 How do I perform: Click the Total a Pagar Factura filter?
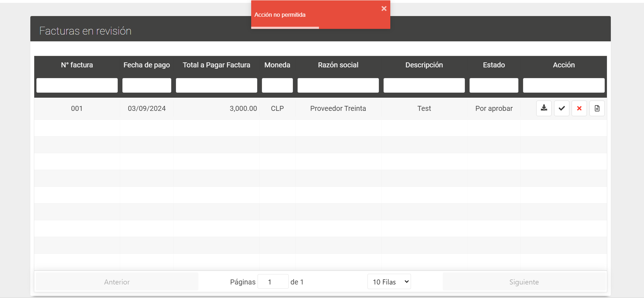click(x=216, y=86)
